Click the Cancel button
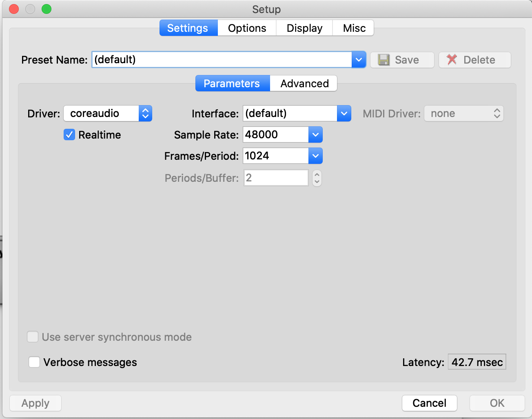This screenshot has width=532, height=419. point(429,403)
